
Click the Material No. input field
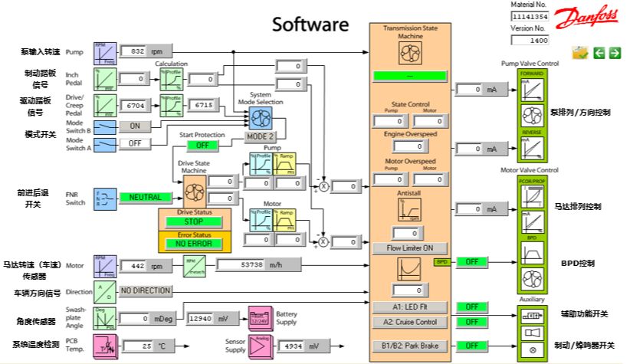[x=529, y=16]
